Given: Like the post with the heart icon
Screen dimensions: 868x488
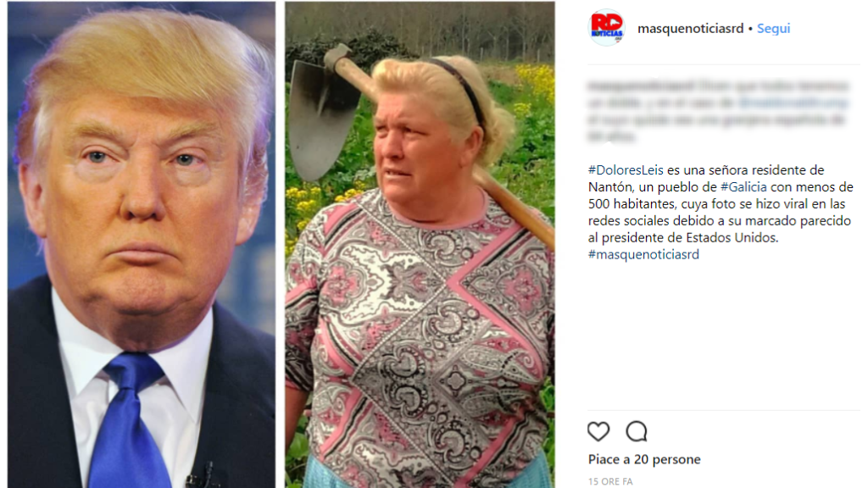Looking at the screenshot, I should point(598,431).
